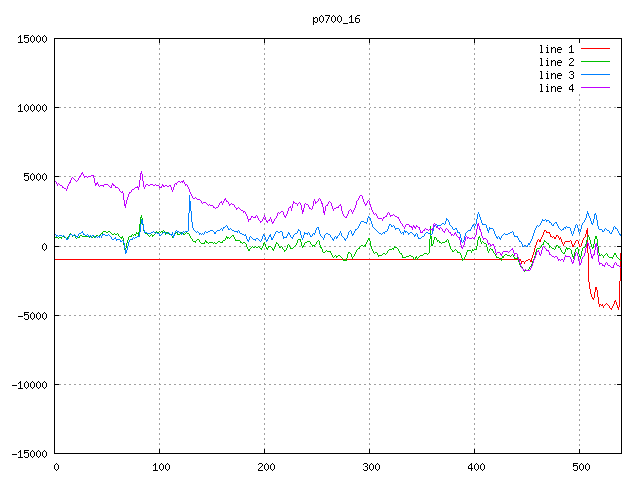The image size is (640, 480).
Task: Select the line 1 legend label
Action: click(x=557, y=49)
